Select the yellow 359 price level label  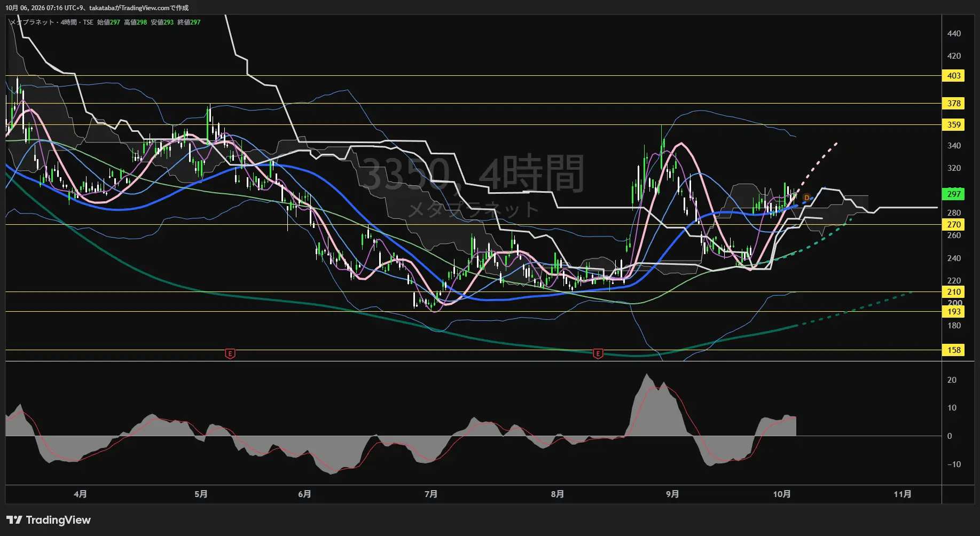pyautogui.click(x=954, y=125)
